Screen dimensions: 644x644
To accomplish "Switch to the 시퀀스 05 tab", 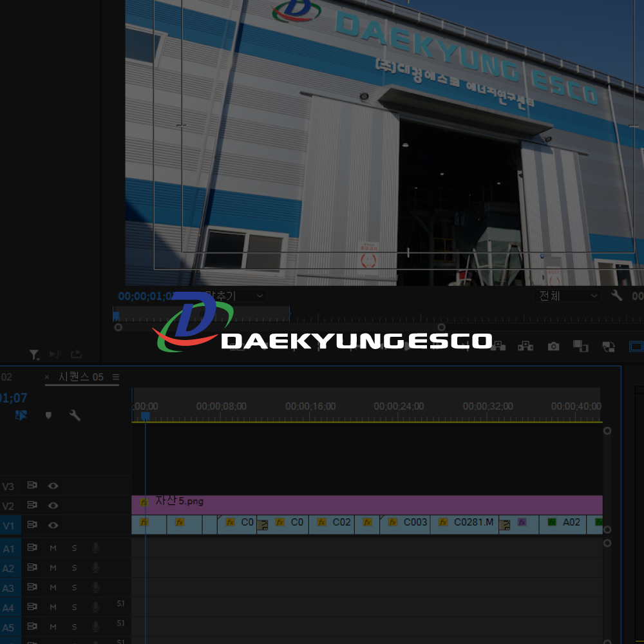I will point(81,377).
